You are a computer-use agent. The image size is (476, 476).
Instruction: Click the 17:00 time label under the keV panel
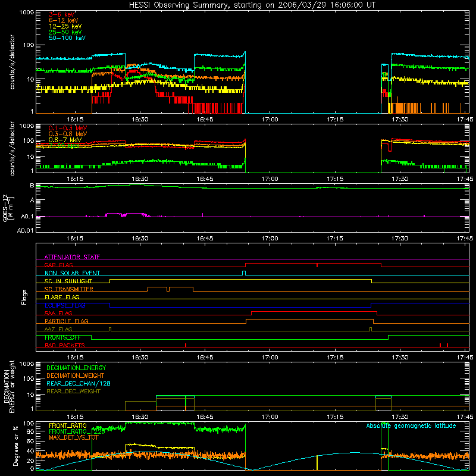270,120
